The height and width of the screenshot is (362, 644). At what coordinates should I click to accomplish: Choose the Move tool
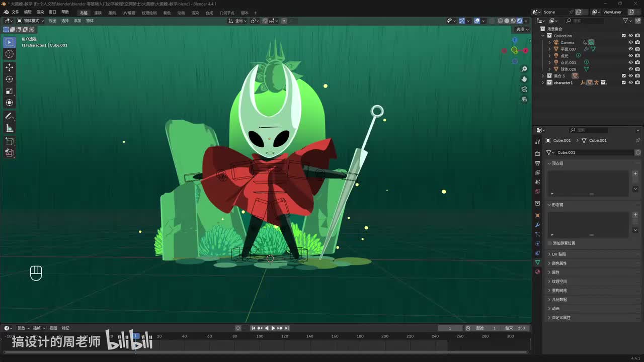pyautogui.click(x=10, y=67)
